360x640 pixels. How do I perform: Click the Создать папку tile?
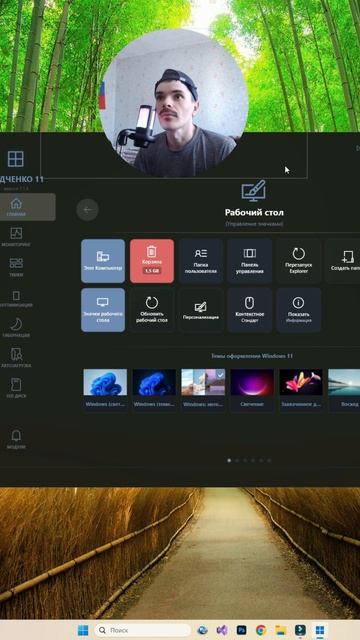[343, 261]
